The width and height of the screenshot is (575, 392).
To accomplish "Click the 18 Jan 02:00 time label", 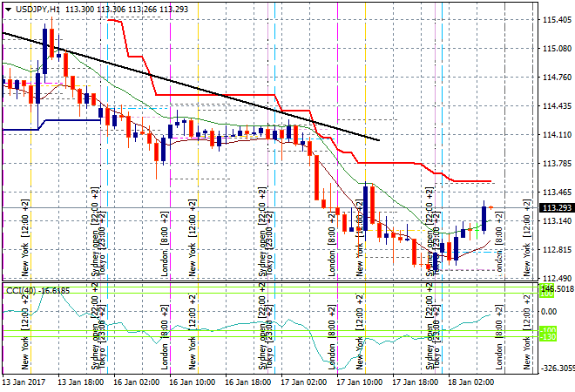I will tap(471, 382).
